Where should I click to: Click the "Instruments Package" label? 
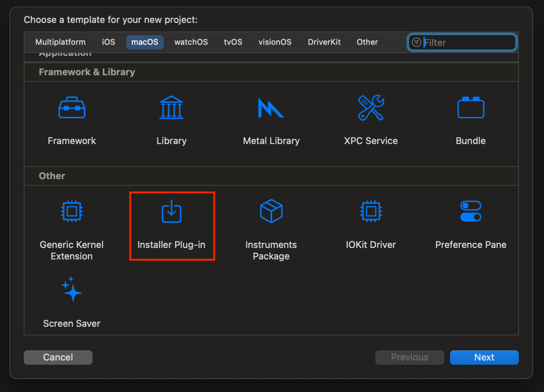[x=271, y=250]
